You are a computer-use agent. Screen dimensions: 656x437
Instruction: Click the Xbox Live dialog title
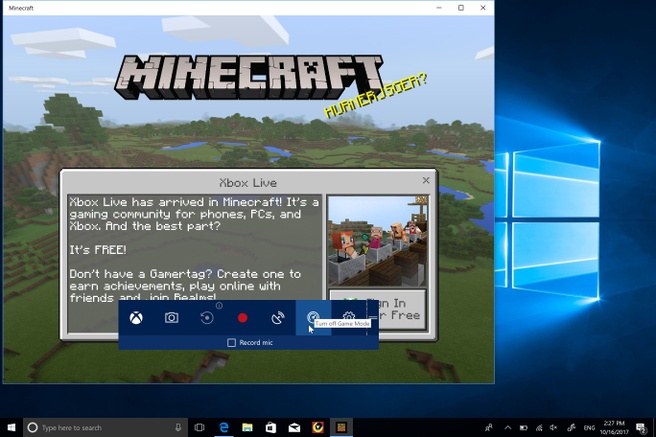click(248, 183)
